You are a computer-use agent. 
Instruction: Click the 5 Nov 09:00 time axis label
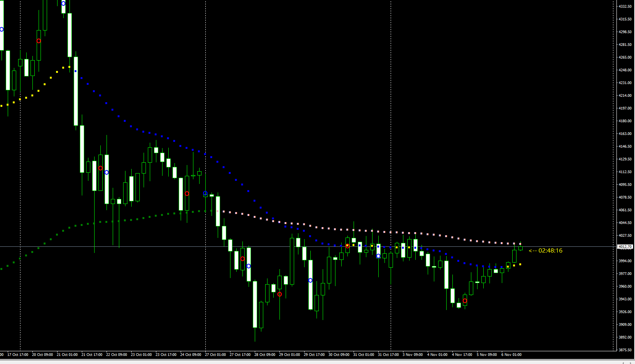click(487, 355)
